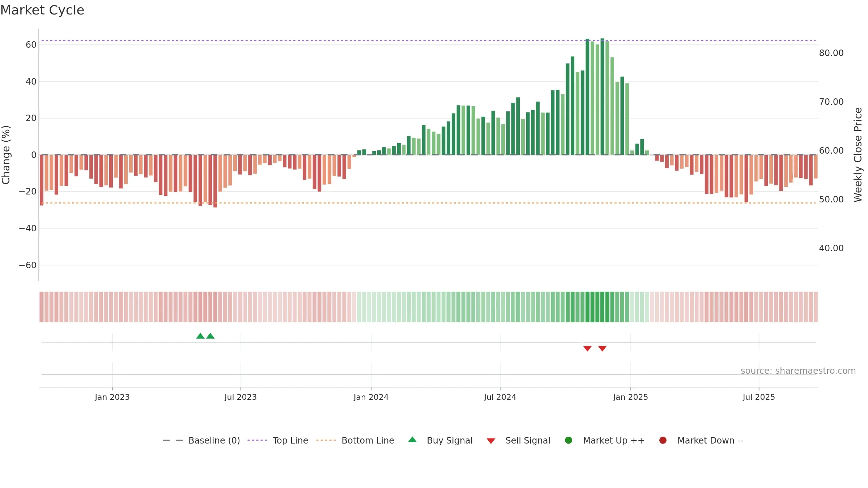Select the first buy signal marker near mid-2023
This screenshot has width=868, height=488.
(x=200, y=336)
